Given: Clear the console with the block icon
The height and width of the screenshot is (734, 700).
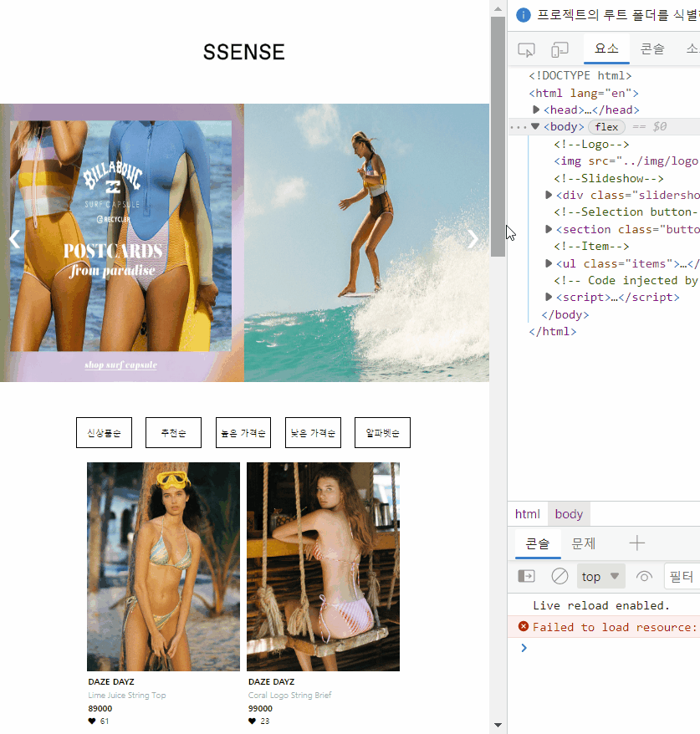Looking at the screenshot, I should click(559, 576).
